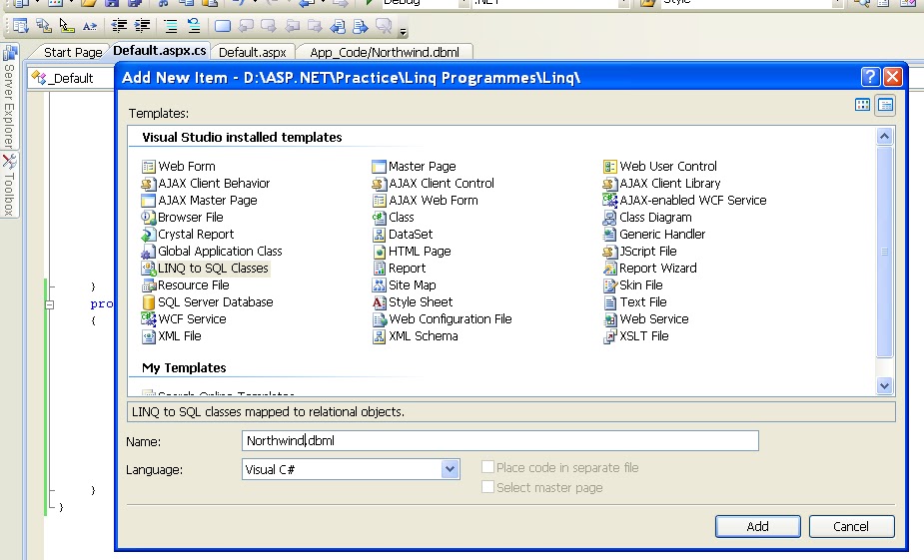The image size is (924, 560).
Task: Click inside the Name field
Action: coord(499,440)
